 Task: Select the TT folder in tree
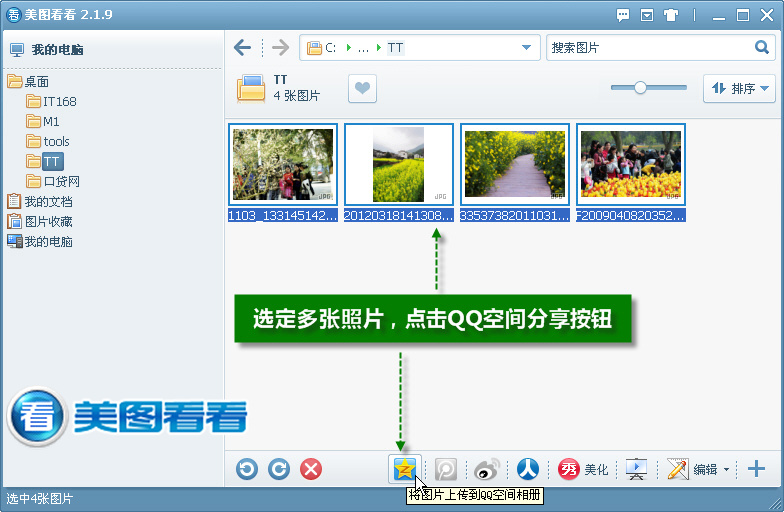(x=45, y=162)
